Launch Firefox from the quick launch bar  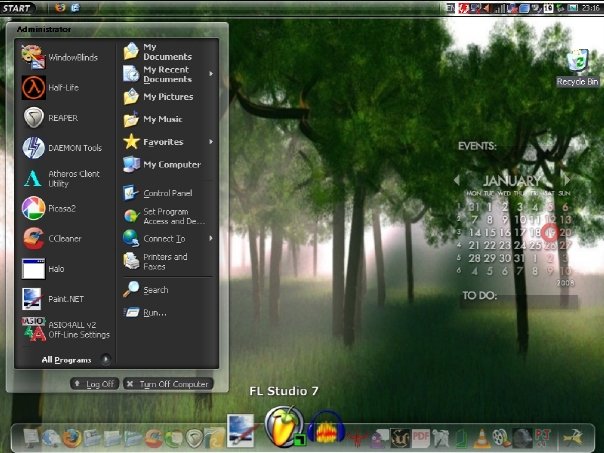[60, 7]
